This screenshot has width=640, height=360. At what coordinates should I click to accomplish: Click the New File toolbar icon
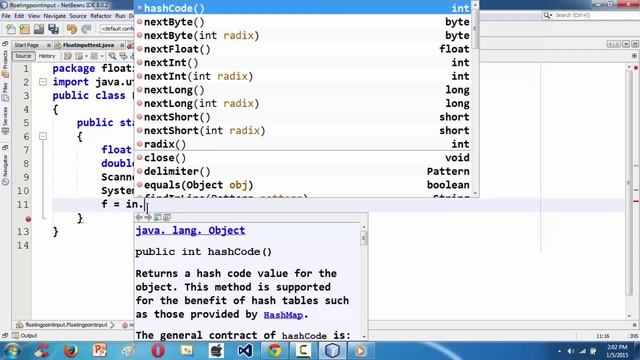[x=11, y=29]
